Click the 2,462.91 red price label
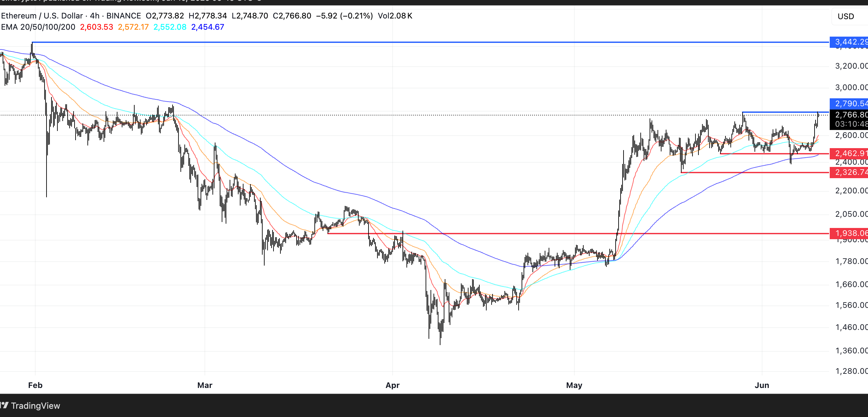The width and height of the screenshot is (868, 417). click(849, 154)
